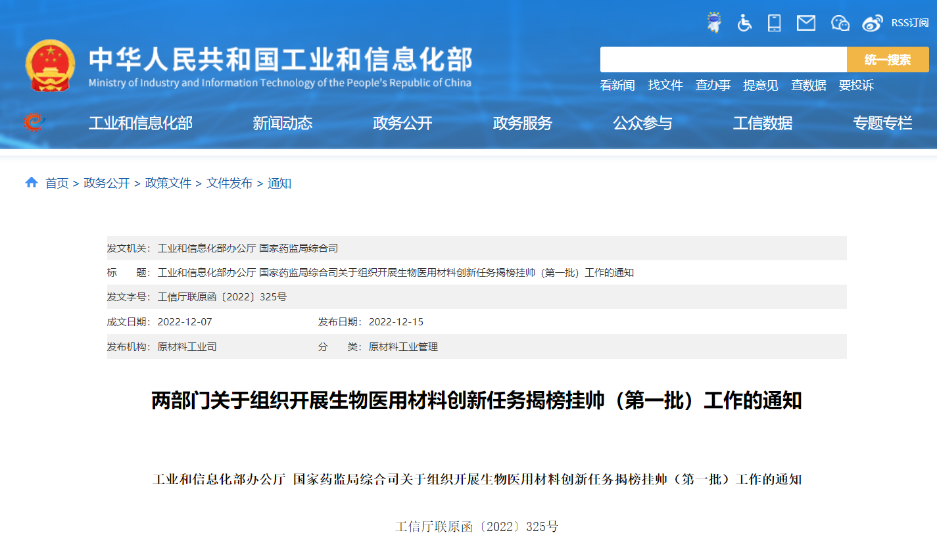Open the 专题专栏 nav menu
The width and height of the screenshot is (937, 560).
pyautogui.click(x=882, y=123)
